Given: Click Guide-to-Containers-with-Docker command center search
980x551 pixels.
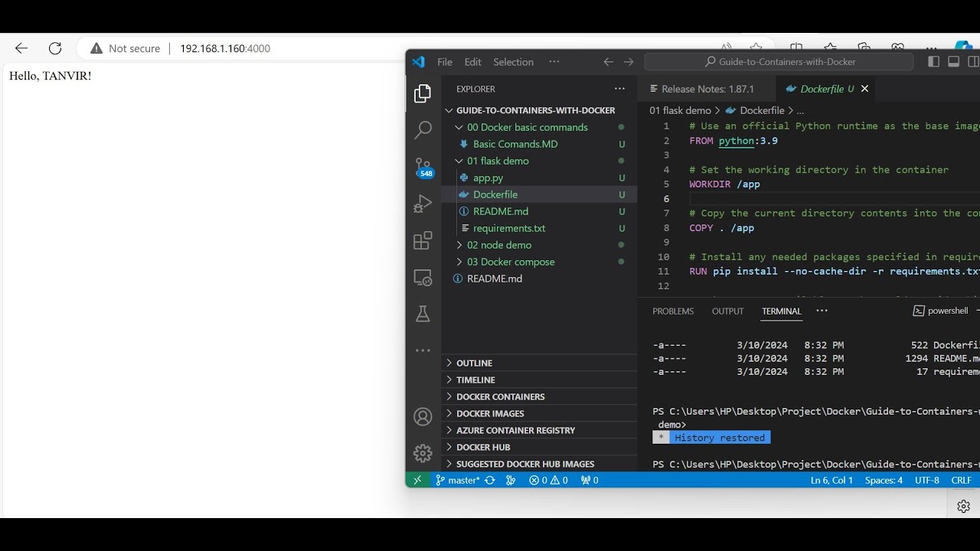Looking at the screenshot, I should coord(779,62).
